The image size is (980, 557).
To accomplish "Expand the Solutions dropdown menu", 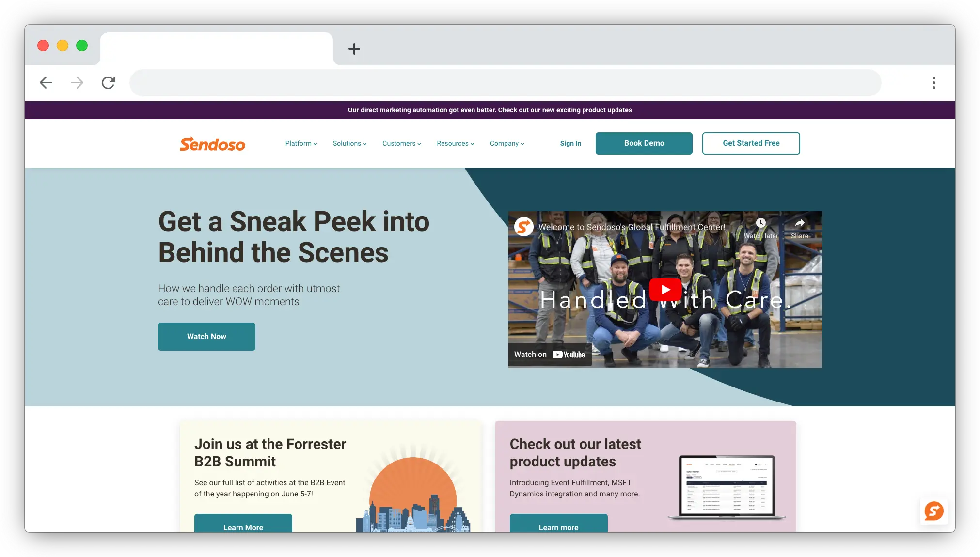I will 349,144.
